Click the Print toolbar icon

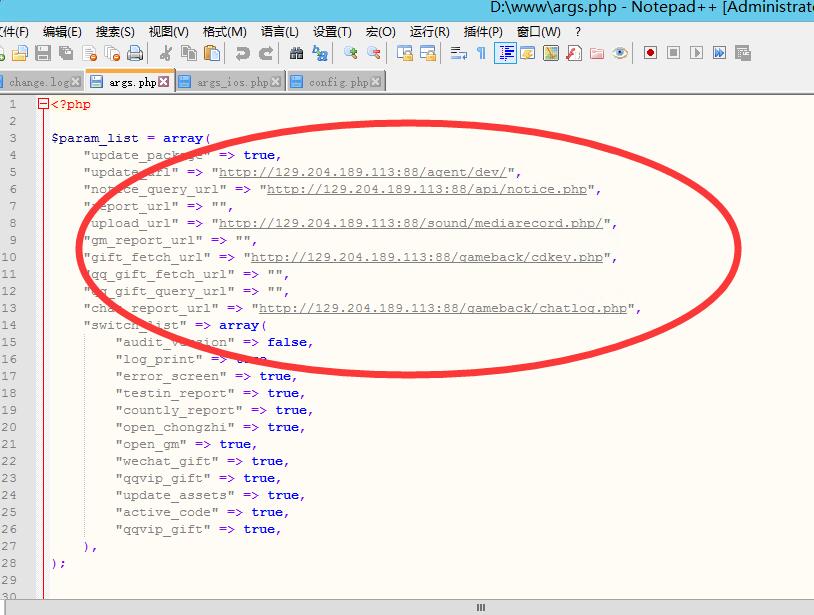[x=135, y=53]
